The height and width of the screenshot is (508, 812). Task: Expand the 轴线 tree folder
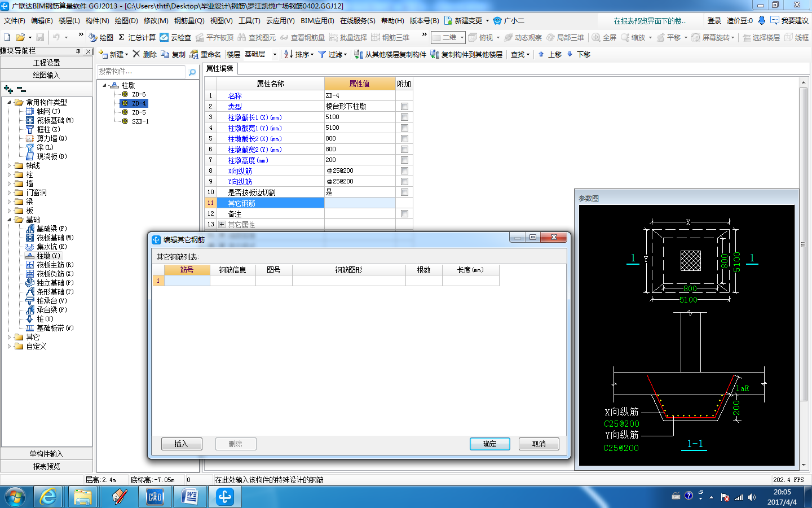(9, 166)
